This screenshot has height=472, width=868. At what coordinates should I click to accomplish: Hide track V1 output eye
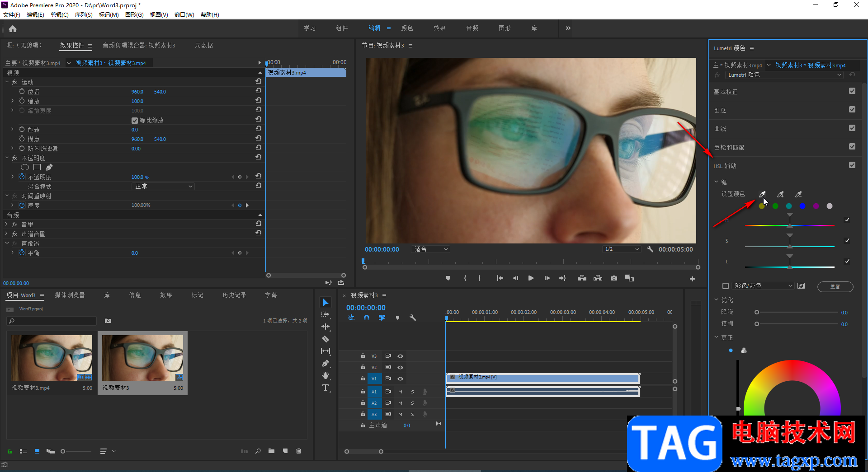click(400, 379)
